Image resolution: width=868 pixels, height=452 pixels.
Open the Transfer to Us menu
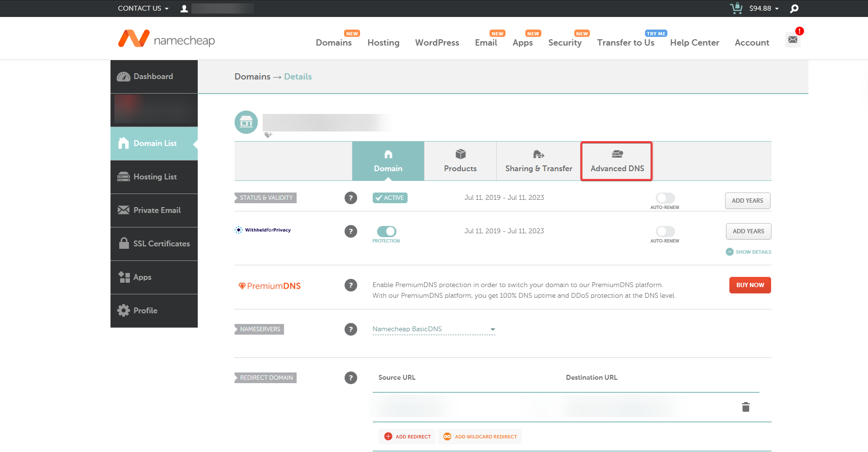(x=626, y=43)
